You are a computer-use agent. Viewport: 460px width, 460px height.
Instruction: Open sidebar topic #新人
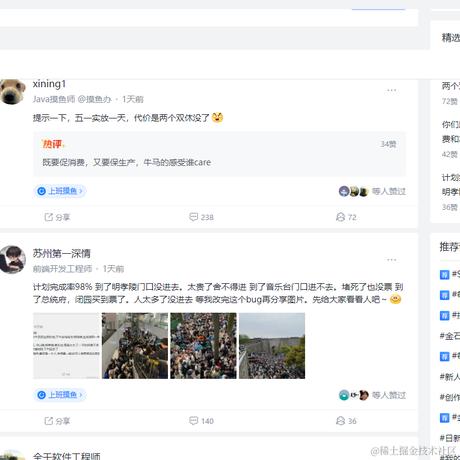pos(450,377)
